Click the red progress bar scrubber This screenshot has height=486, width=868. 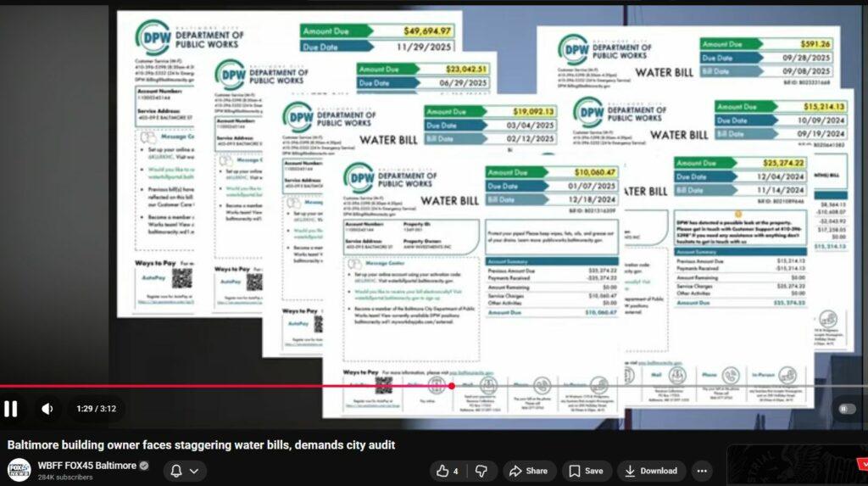[x=452, y=386]
